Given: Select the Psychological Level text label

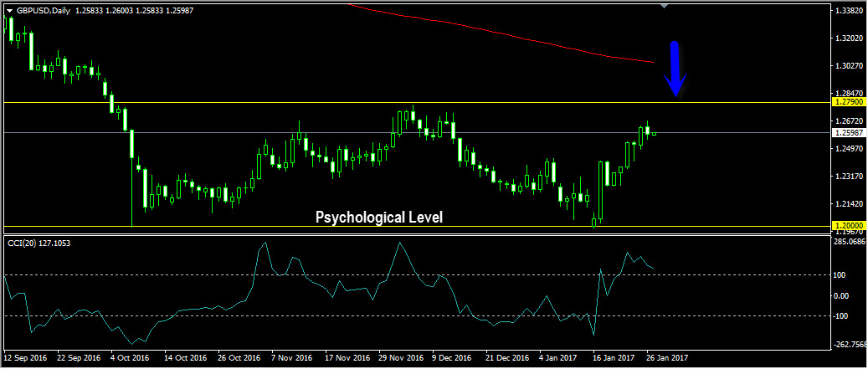Looking at the screenshot, I should [x=379, y=218].
